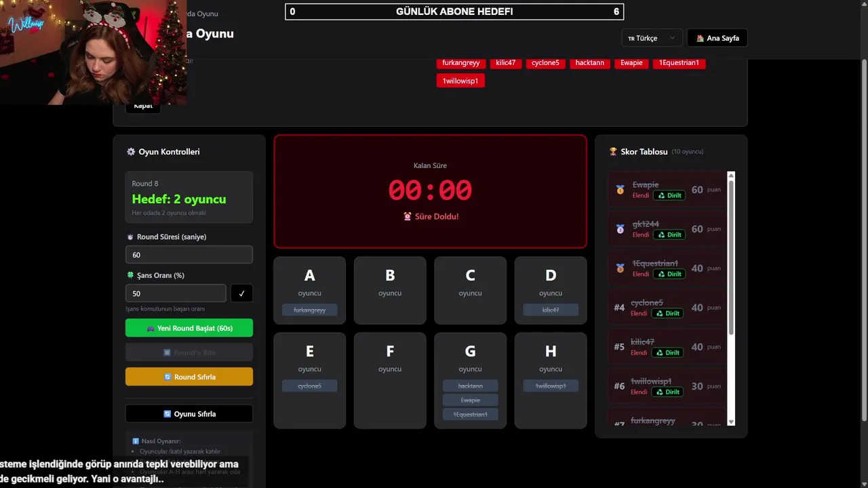
Task: Select room A card
Action: (x=309, y=290)
